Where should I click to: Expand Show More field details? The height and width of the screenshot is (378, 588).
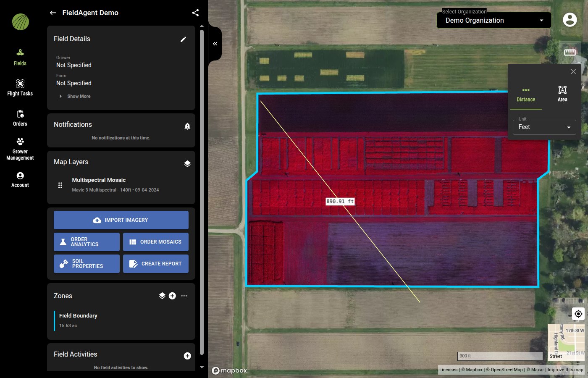(x=75, y=96)
